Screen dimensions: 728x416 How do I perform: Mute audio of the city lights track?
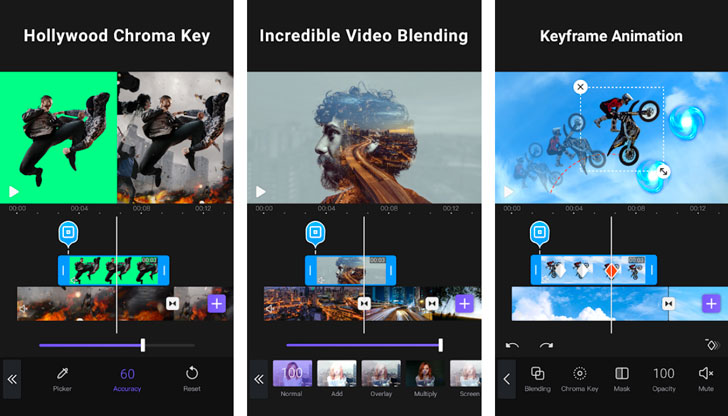coord(270,308)
